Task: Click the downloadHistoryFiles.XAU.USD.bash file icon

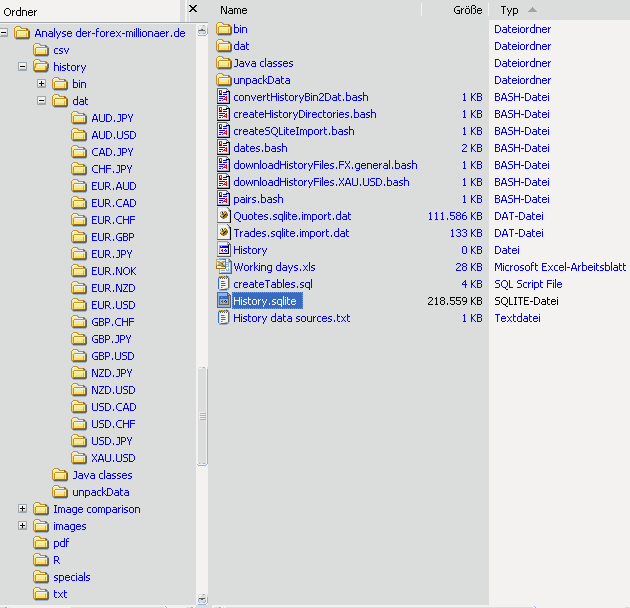Action: [x=223, y=182]
